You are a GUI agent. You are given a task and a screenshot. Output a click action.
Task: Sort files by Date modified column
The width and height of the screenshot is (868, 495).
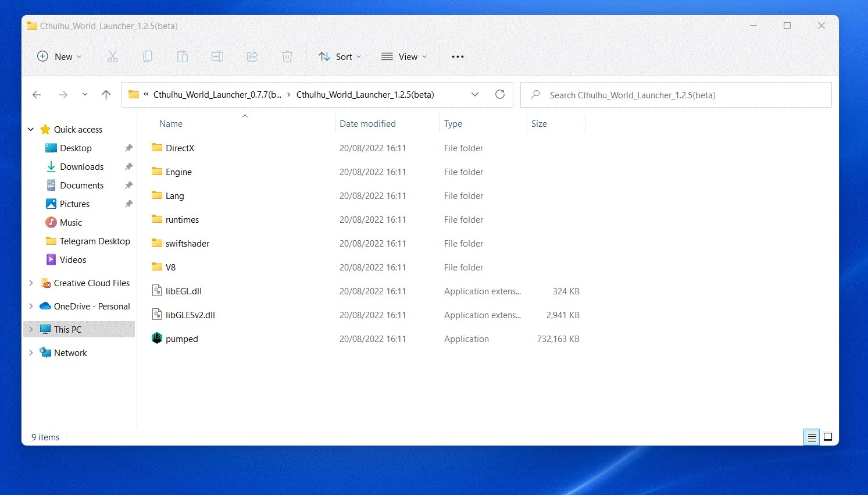click(x=367, y=123)
